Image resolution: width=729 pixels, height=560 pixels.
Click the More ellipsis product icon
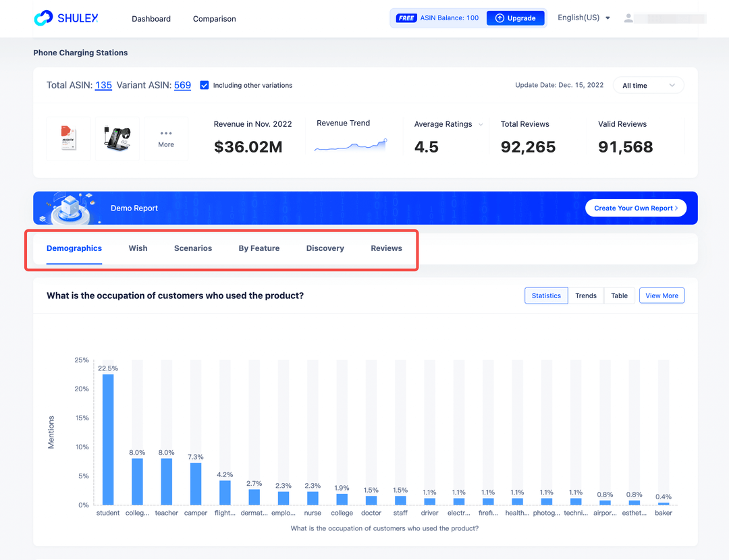[x=165, y=138]
